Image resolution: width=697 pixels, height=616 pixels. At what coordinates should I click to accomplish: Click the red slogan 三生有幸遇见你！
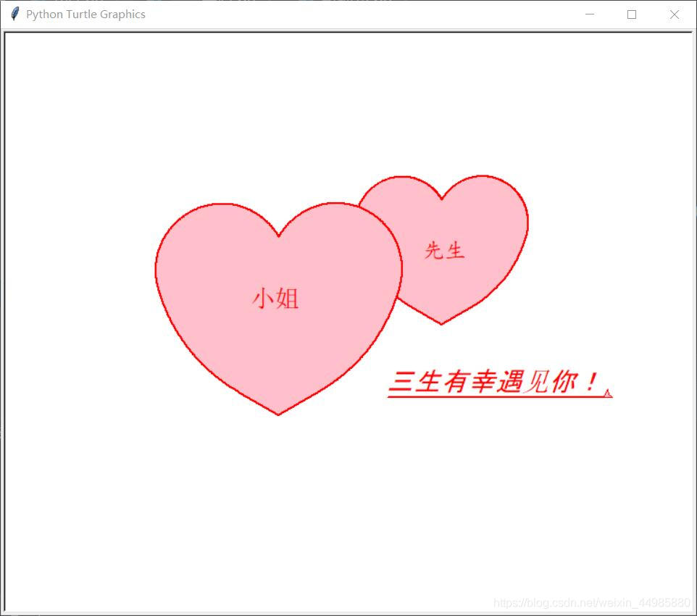pyautogui.click(x=493, y=378)
